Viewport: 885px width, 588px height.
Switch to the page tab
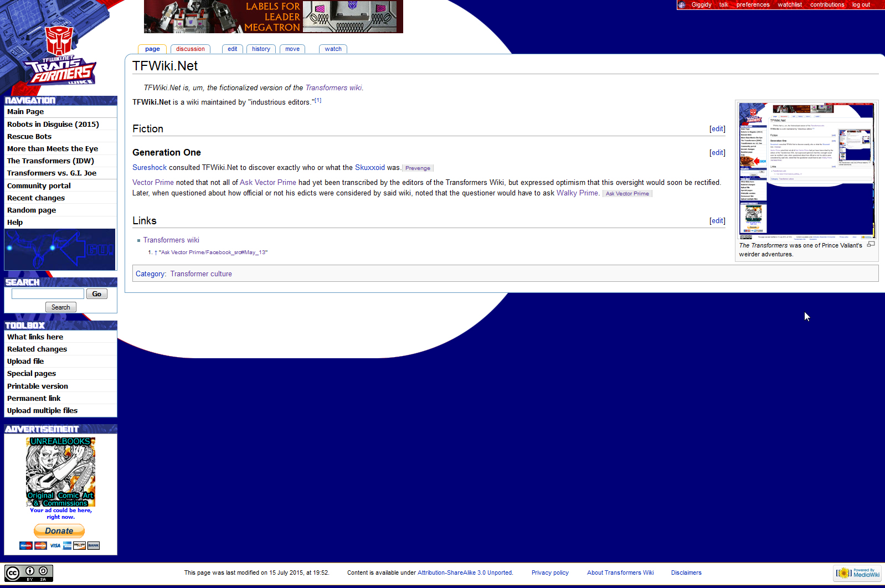click(152, 49)
